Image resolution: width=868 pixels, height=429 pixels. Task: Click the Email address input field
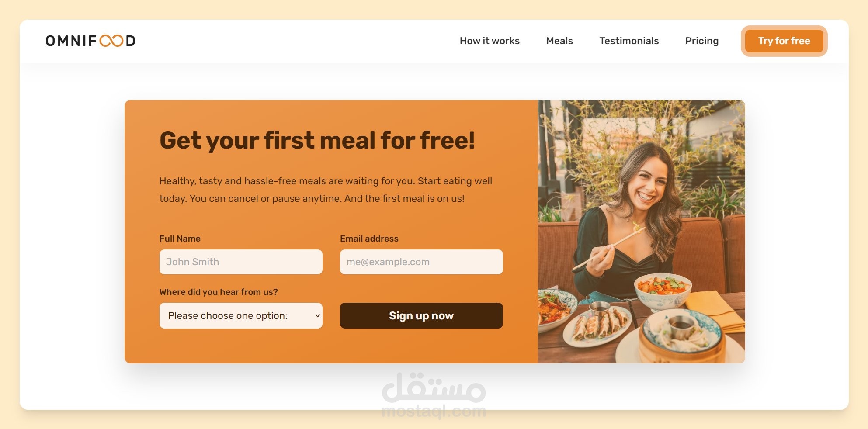[x=421, y=262]
